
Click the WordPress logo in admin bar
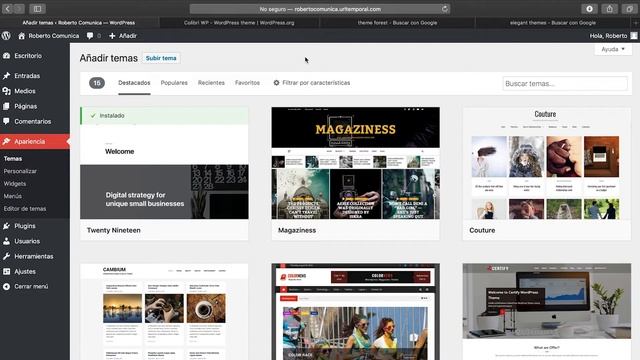click(6, 36)
